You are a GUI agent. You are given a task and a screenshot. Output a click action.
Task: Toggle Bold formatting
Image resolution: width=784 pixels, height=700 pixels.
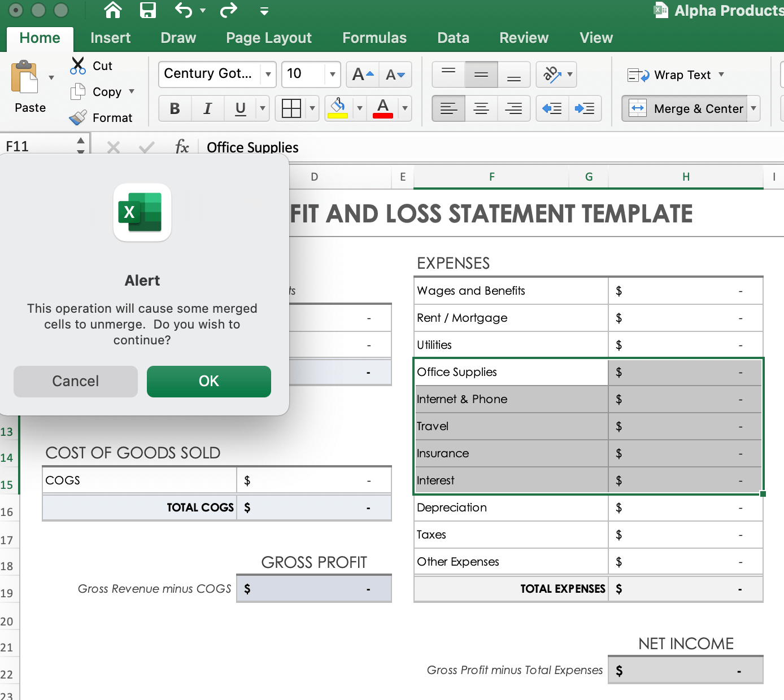tap(175, 108)
